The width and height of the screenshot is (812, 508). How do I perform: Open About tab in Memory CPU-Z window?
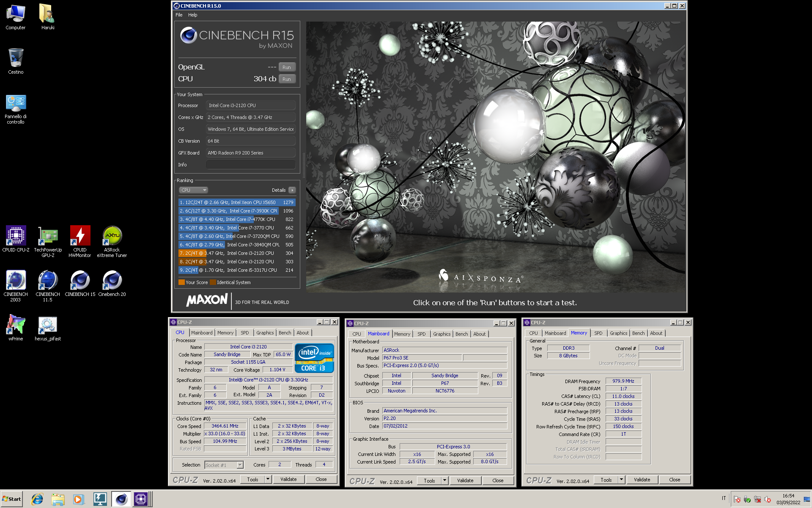656,333
